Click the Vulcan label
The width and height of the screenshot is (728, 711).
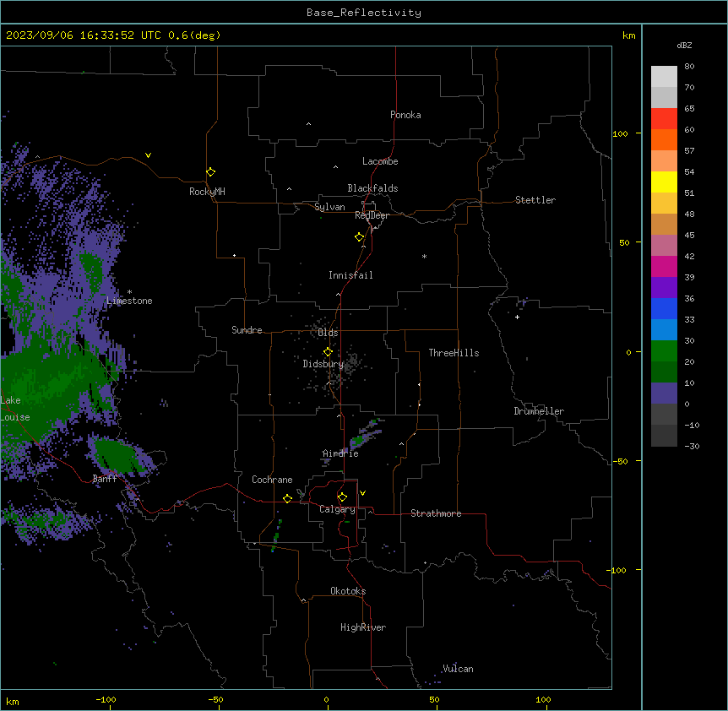click(x=459, y=669)
